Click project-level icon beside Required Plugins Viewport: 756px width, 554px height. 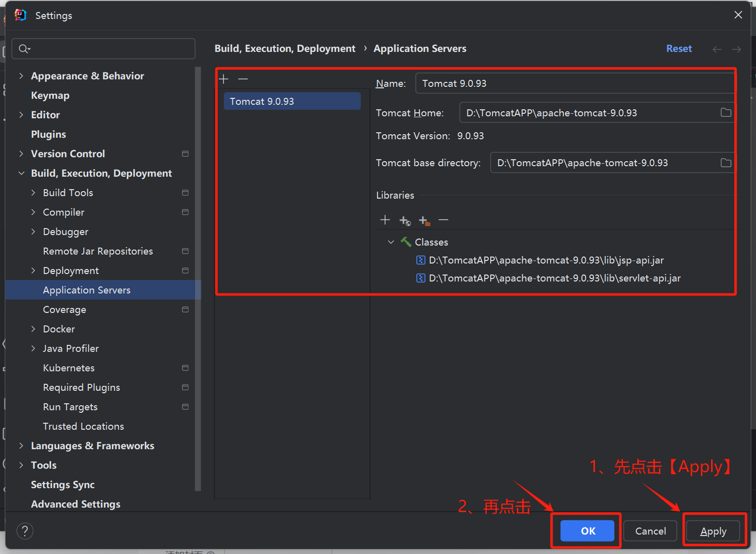coord(186,387)
